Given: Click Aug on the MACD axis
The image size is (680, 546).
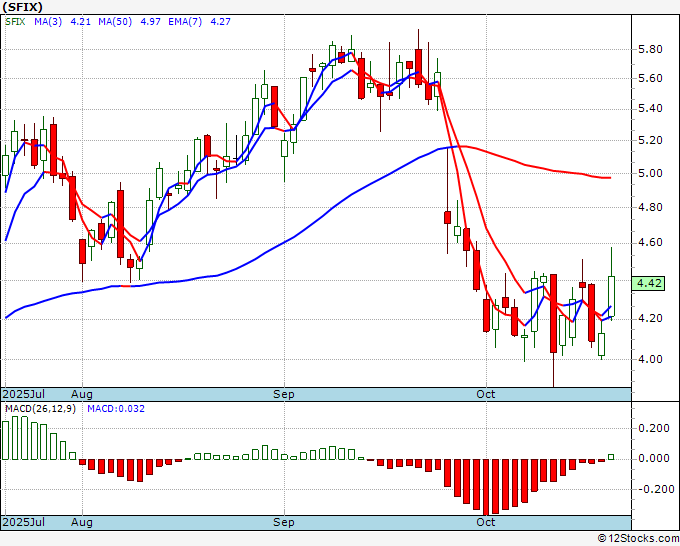Looking at the screenshot, I should tap(82, 522).
